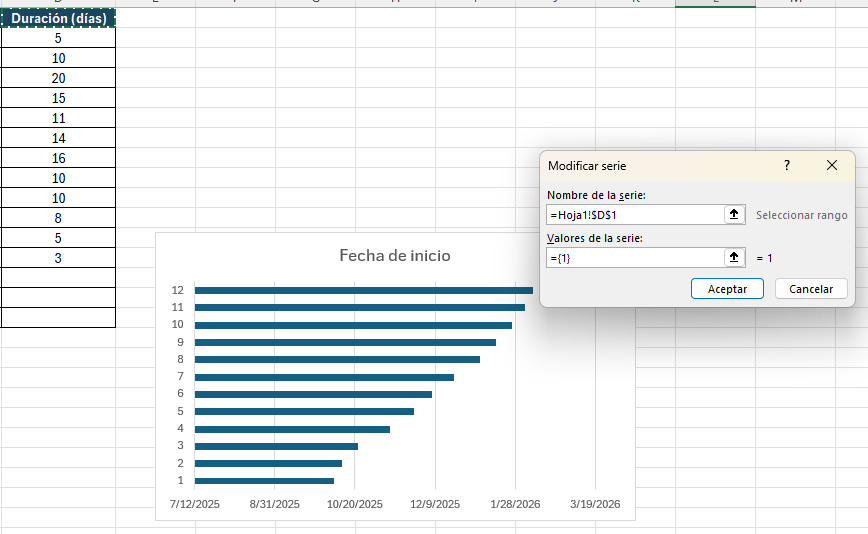Select the cell containing 16
This screenshot has height=534, width=868.
tap(58, 158)
